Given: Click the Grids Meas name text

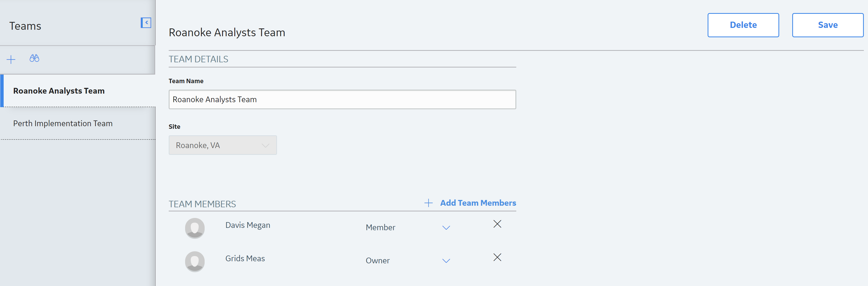Looking at the screenshot, I should pos(245,258).
